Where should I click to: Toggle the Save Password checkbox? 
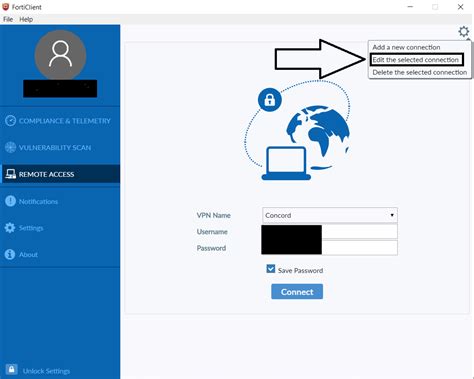point(271,269)
